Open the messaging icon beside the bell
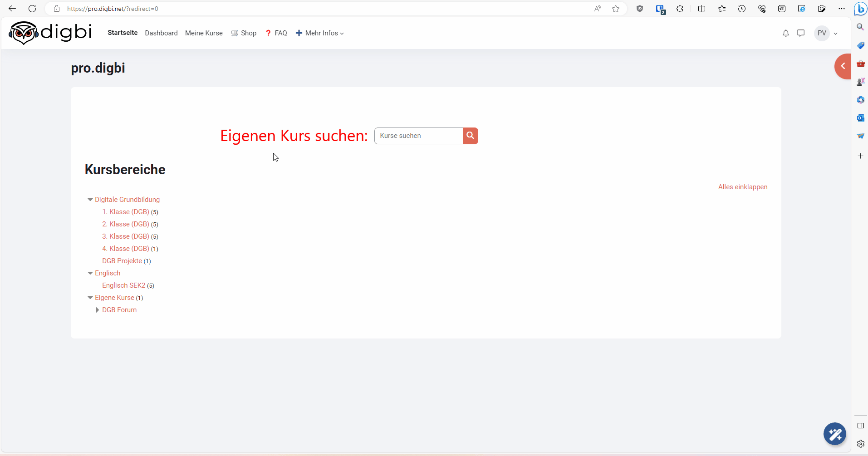The width and height of the screenshot is (868, 456). pyautogui.click(x=801, y=33)
